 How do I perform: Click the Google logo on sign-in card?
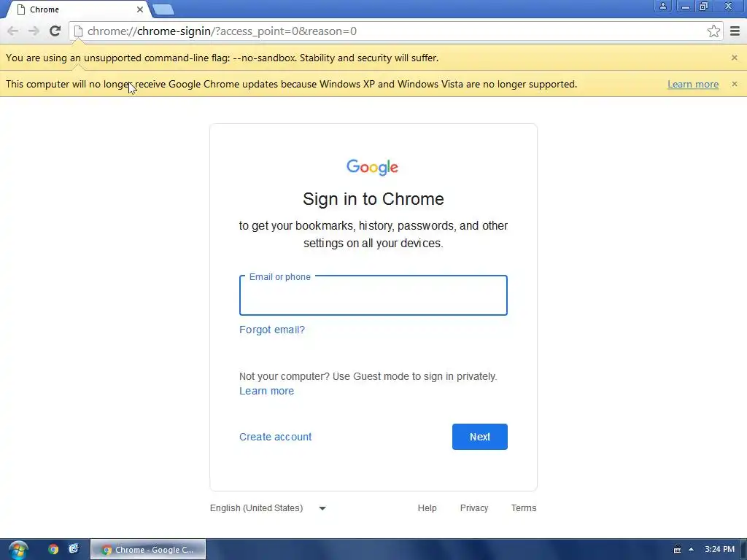click(x=373, y=167)
